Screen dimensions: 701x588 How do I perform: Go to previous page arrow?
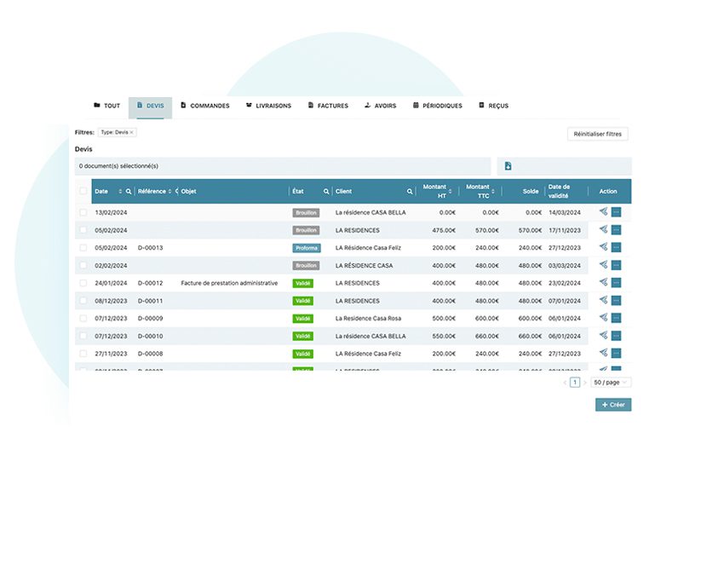(565, 383)
